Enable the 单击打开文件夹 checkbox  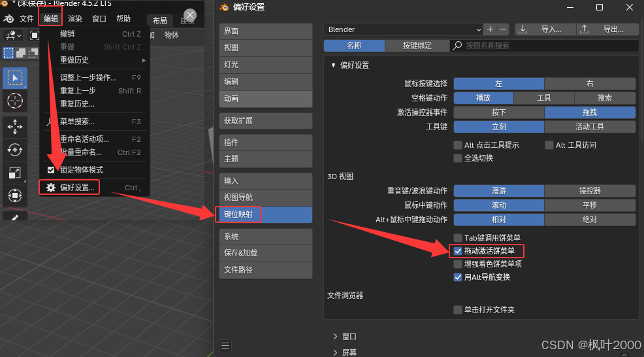tap(458, 310)
